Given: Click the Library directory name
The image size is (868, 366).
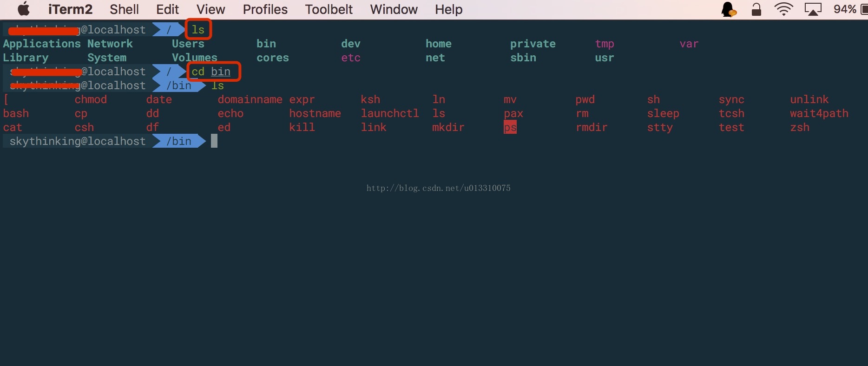Looking at the screenshot, I should click(x=26, y=58).
